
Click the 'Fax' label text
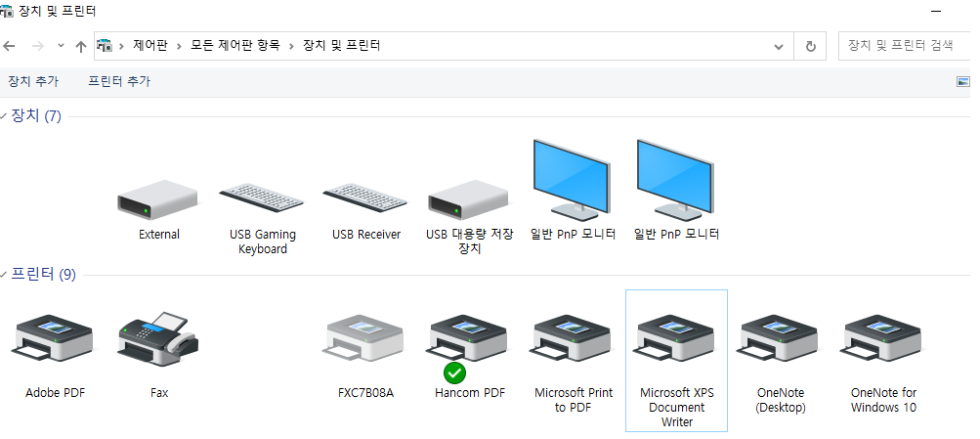(x=159, y=393)
